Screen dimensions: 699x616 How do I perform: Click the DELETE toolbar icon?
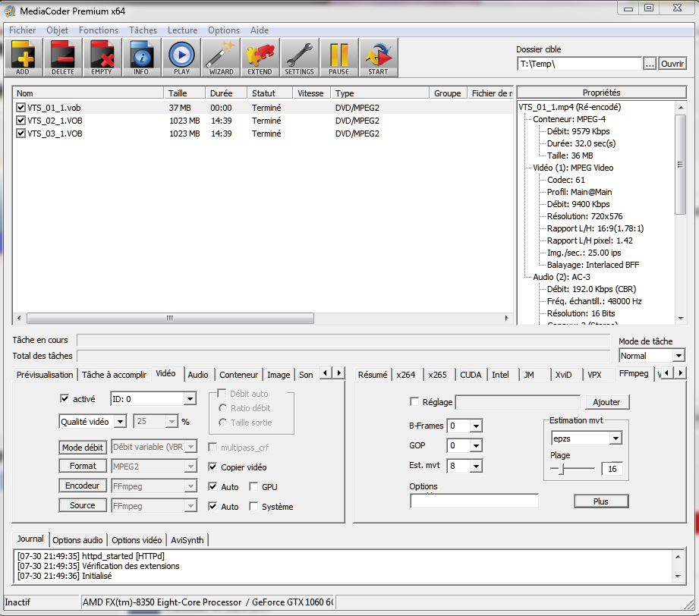tap(62, 58)
